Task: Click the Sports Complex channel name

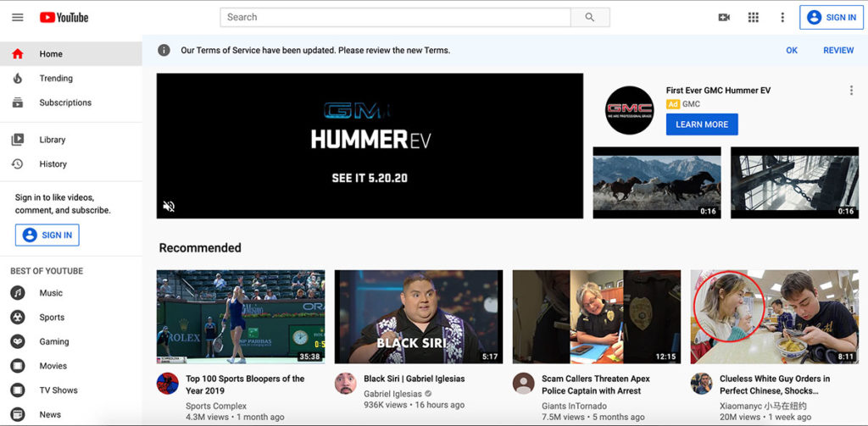Action: pos(216,406)
